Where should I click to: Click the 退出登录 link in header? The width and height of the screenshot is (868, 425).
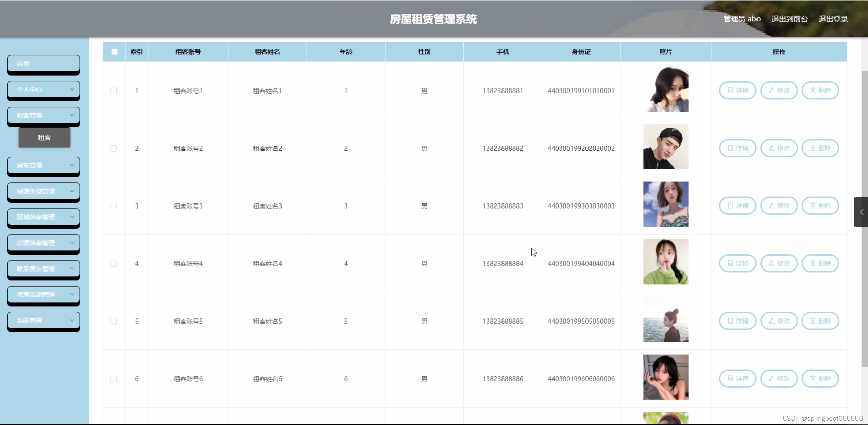[x=833, y=19]
